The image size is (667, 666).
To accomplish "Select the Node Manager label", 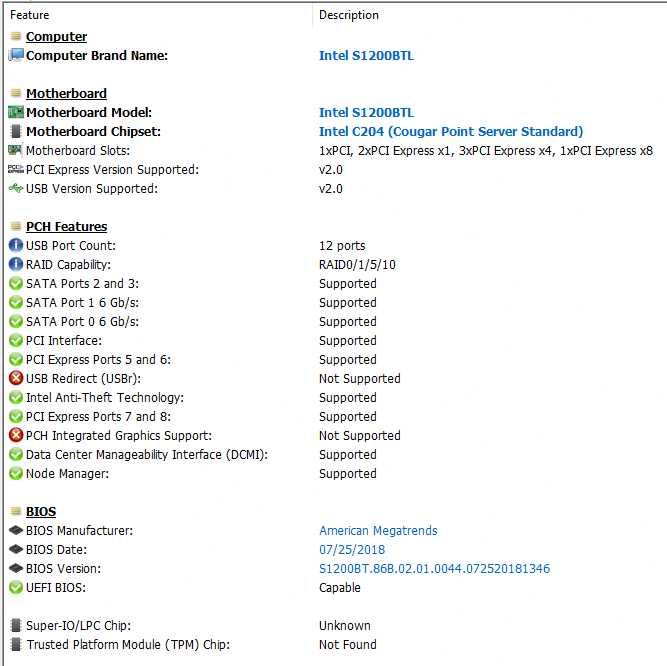I will point(67,473).
